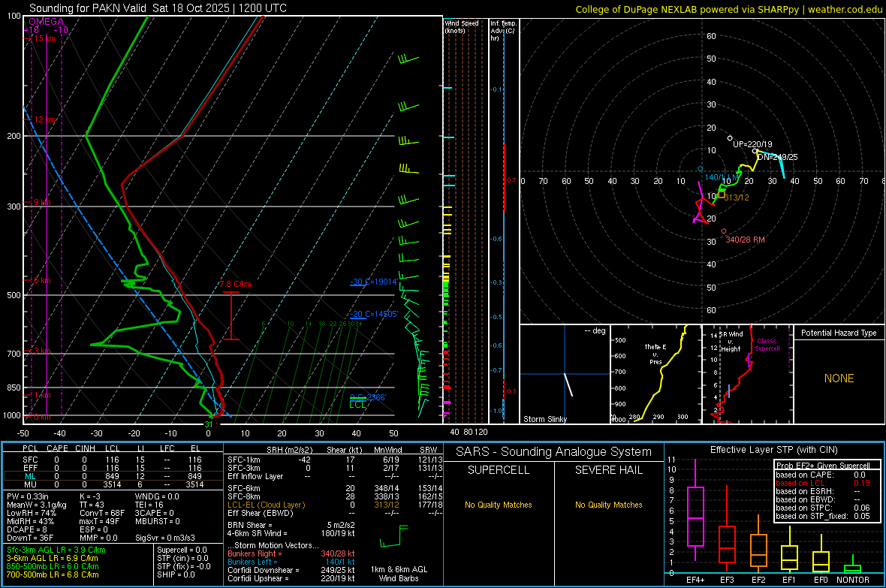The height and width of the screenshot is (588, 886).
Task: Click the '-30 C=19014' level label
Action: coord(374,282)
